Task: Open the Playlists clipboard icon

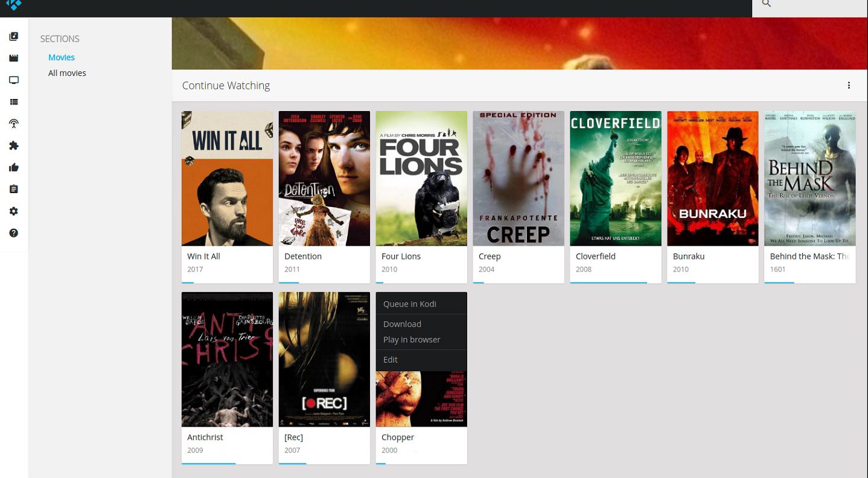Action: tap(14, 190)
